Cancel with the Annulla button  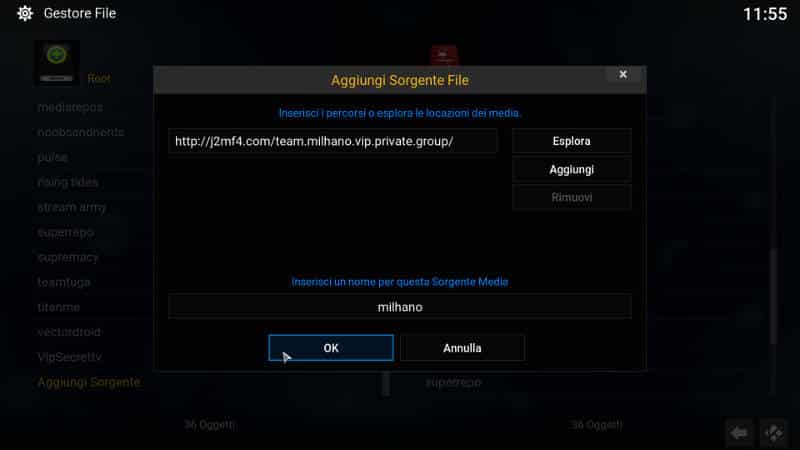tap(462, 348)
